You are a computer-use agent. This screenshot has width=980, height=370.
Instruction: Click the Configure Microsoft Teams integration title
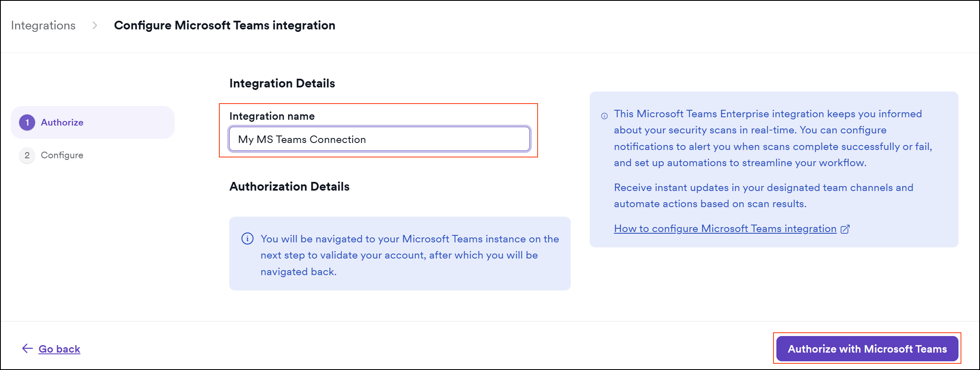tap(225, 25)
